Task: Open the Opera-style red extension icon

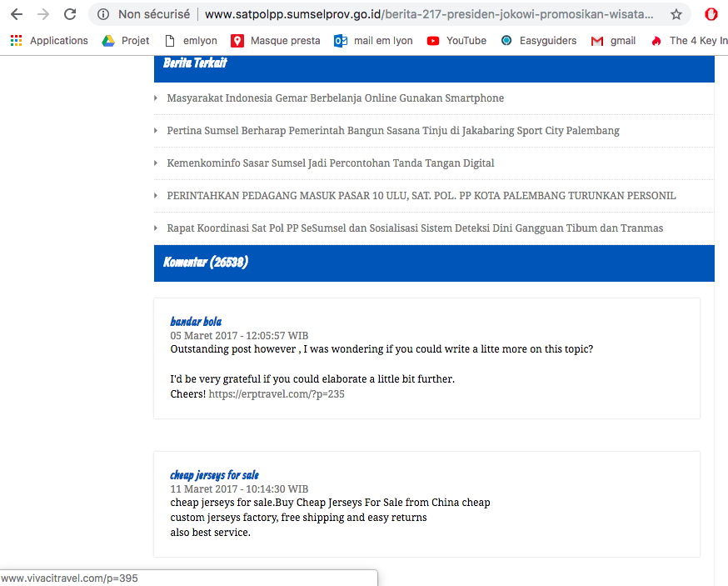Action: pyautogui.click(x=711, y=14)
